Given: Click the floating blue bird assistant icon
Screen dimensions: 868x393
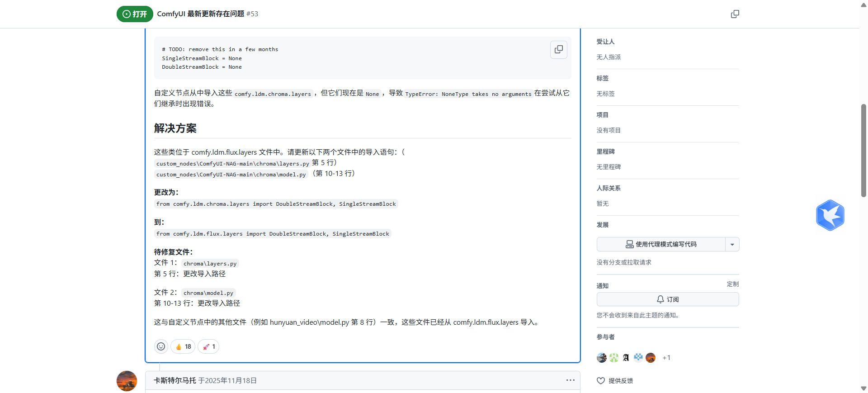Looking at the screenshot, I should coord(830,215).
